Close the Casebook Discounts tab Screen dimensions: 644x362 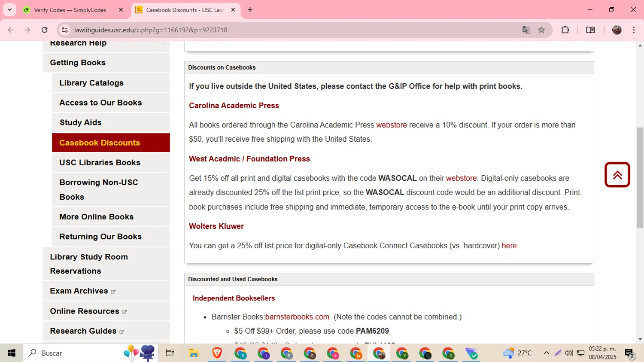tap(233, 10)
